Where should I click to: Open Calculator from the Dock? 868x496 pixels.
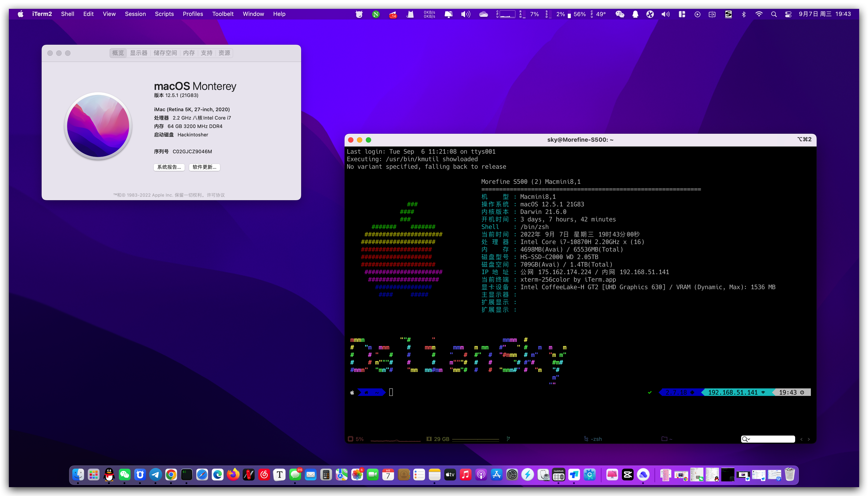(326, 475)
